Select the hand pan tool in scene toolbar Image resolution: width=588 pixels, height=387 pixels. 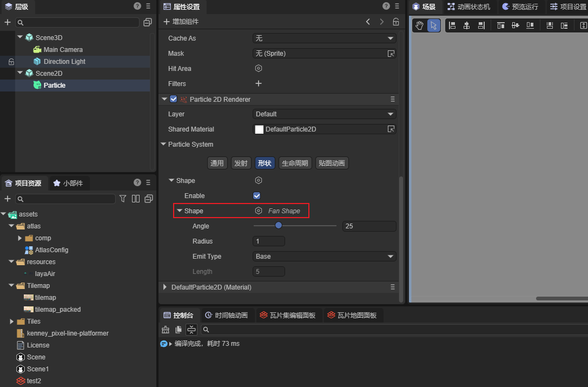coord(419,25)
